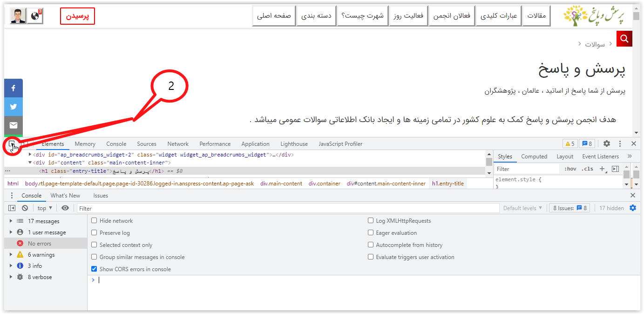Click the red پرسیدن button

[x=77, y=16]
